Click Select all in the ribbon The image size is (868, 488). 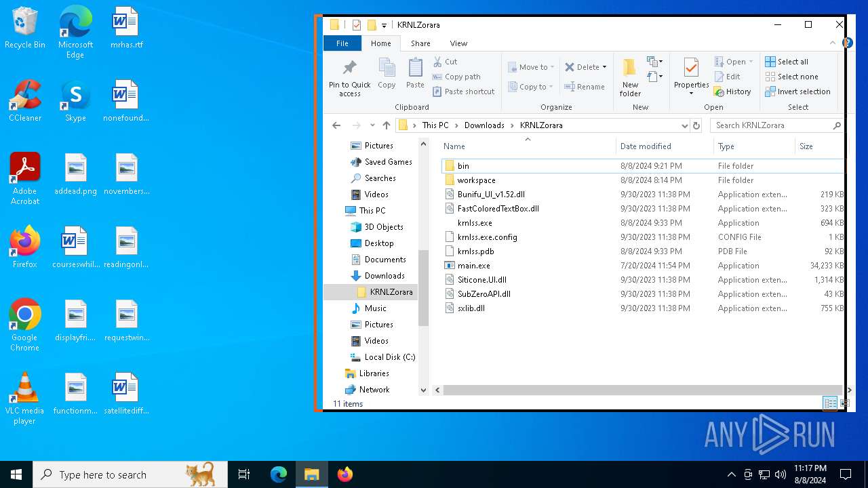(x=787, y=62)
